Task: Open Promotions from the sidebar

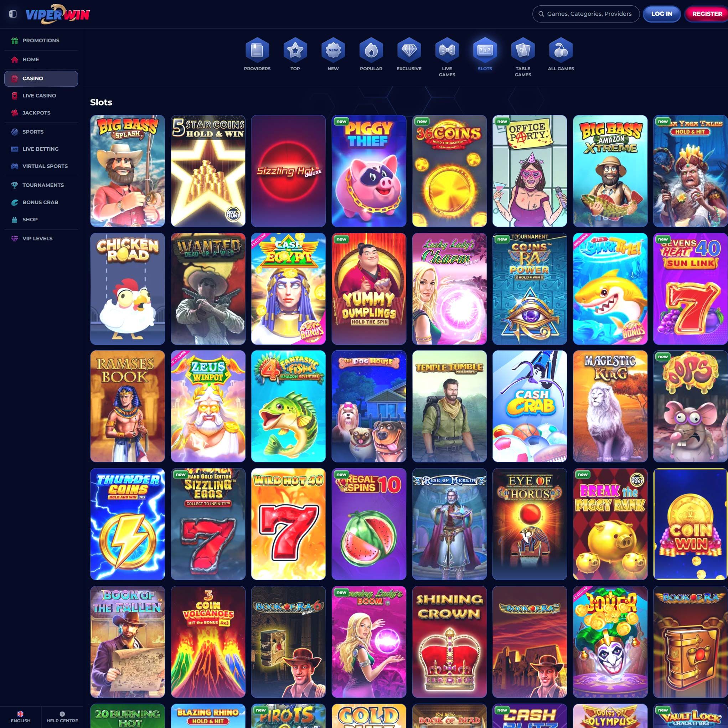Action: 41,40
